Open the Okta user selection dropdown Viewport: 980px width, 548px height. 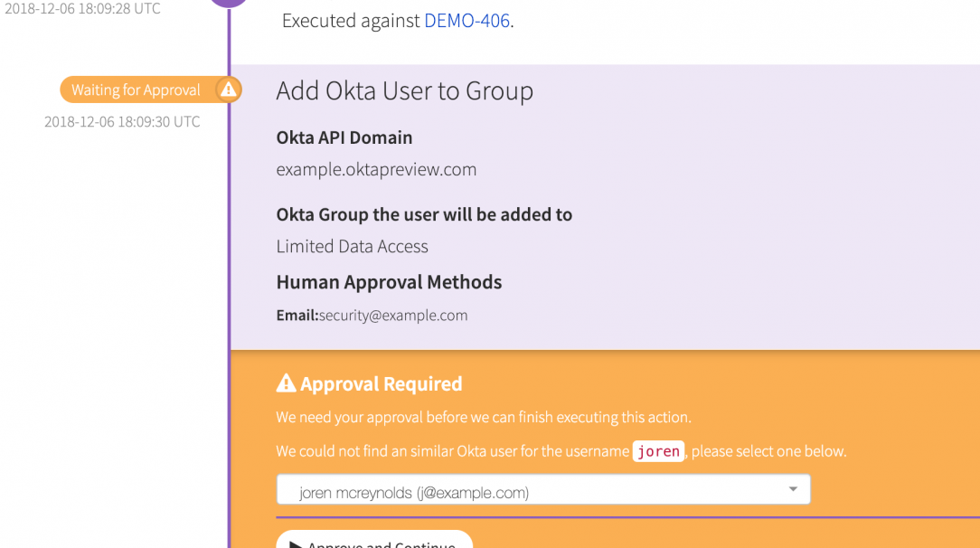pyautogui.click(x=542, y=490)
